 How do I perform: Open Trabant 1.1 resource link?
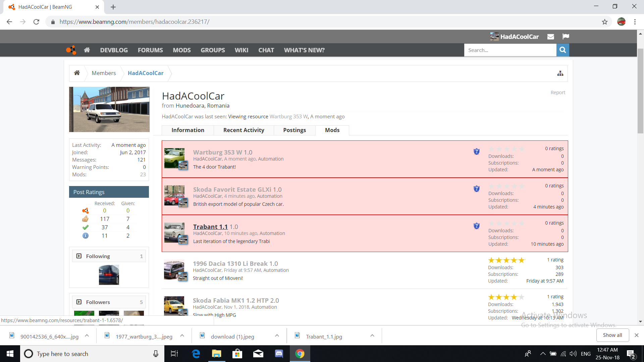point(210,227)
